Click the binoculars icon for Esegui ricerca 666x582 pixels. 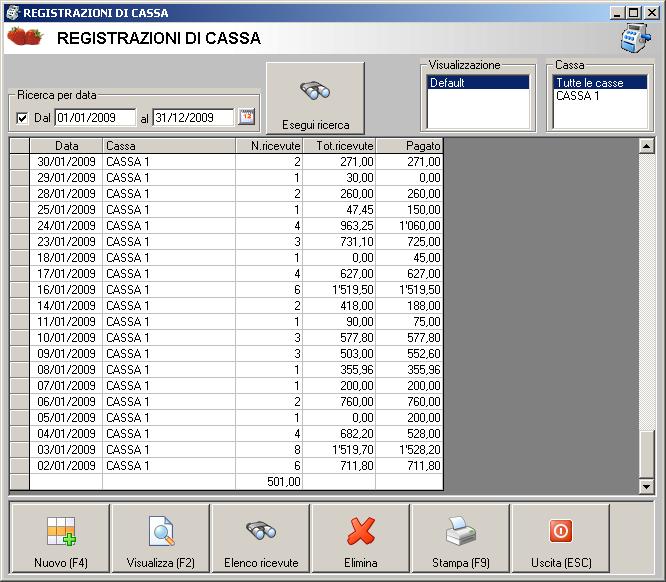(x=315, y=90)
